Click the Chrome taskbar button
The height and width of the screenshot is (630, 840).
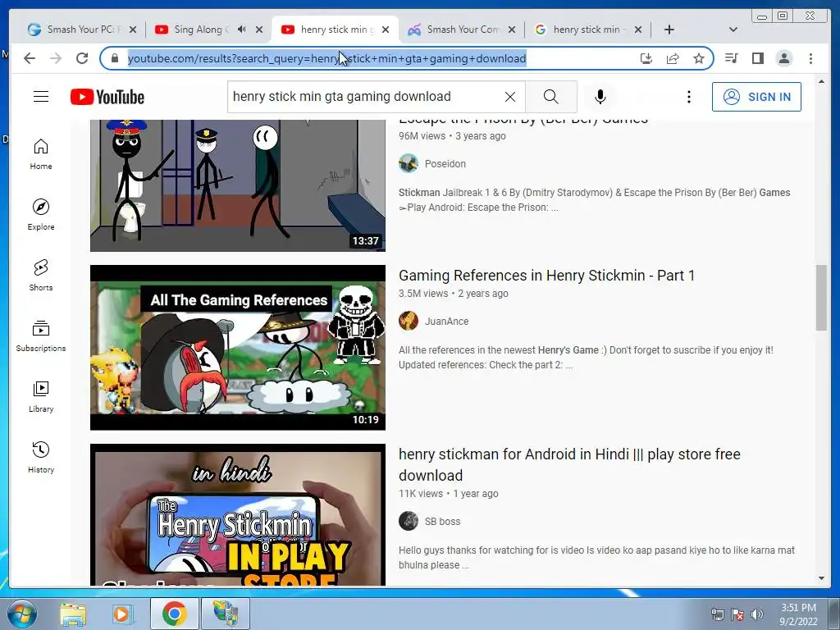click(x=174, y=614)
